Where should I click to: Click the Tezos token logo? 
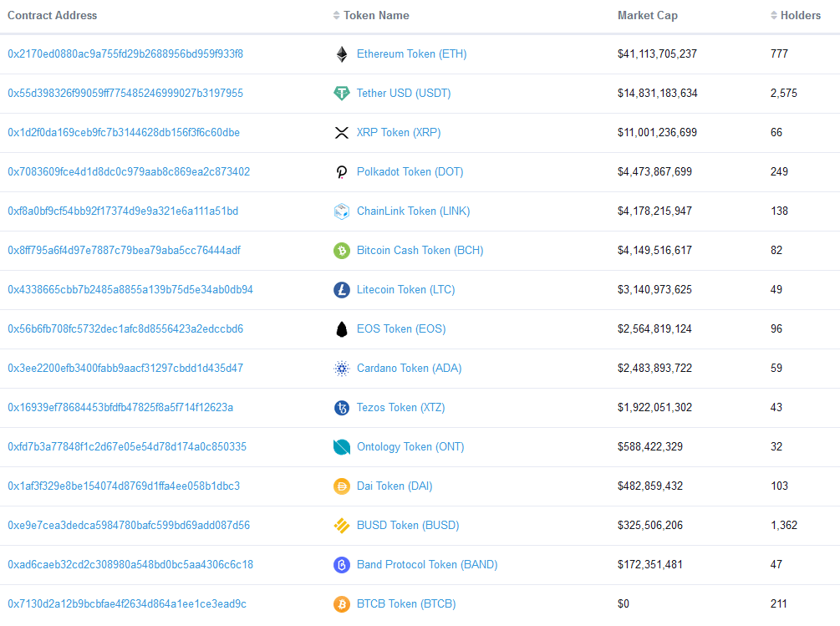point(342,407)
